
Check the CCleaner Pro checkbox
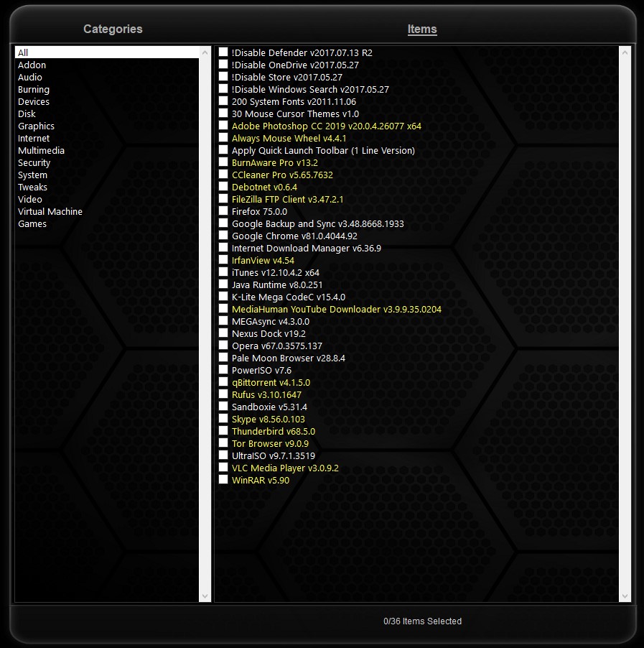point(223,175)
